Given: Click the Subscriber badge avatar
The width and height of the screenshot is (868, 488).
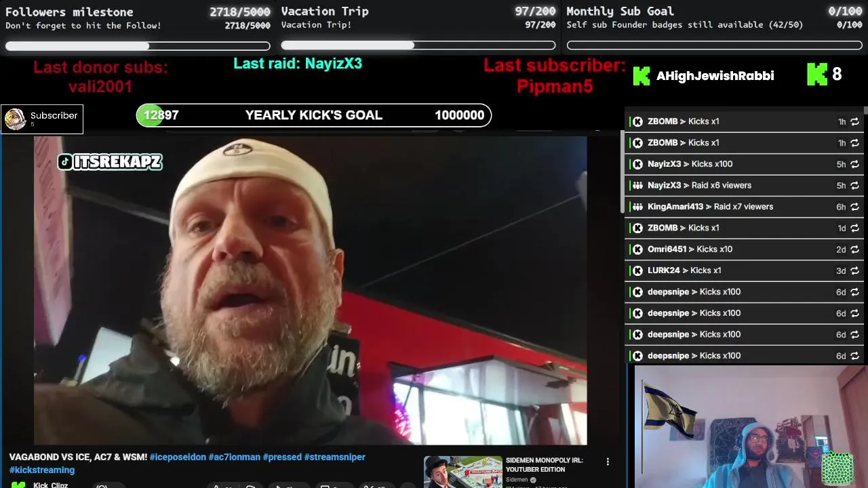Looking at the screenshot, I should click(16, 119).
